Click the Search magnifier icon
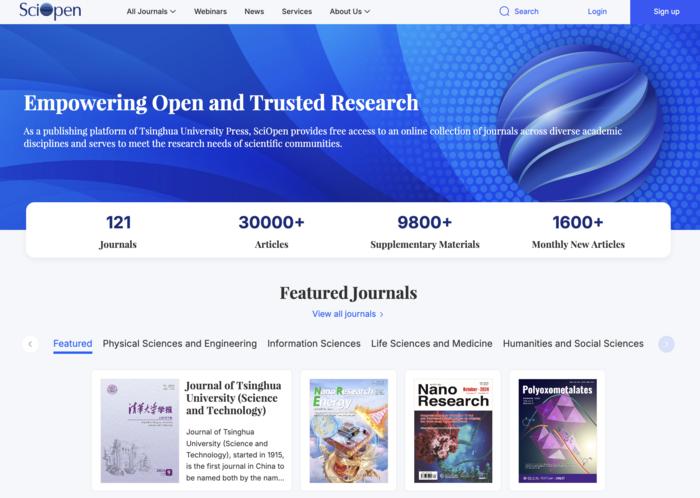The height and width of the screenshot is (498, 700). click(504, 12)
